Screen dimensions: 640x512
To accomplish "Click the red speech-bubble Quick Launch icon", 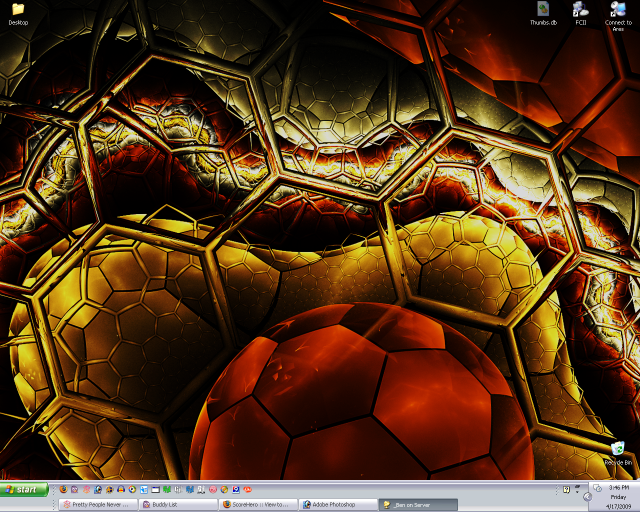I will pyautogui.click(x=247, y=489).
